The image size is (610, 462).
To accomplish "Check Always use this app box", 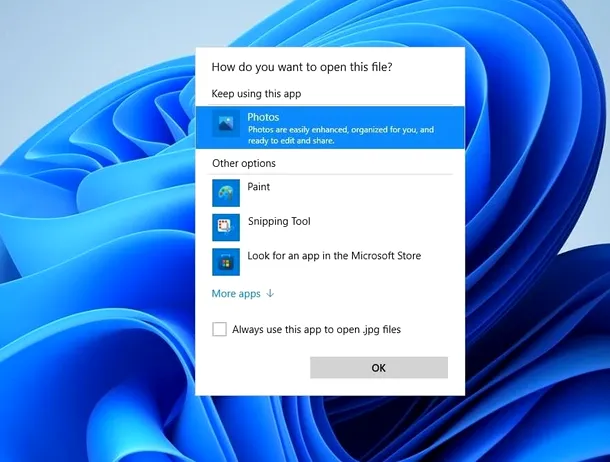I will click(219, 329).
